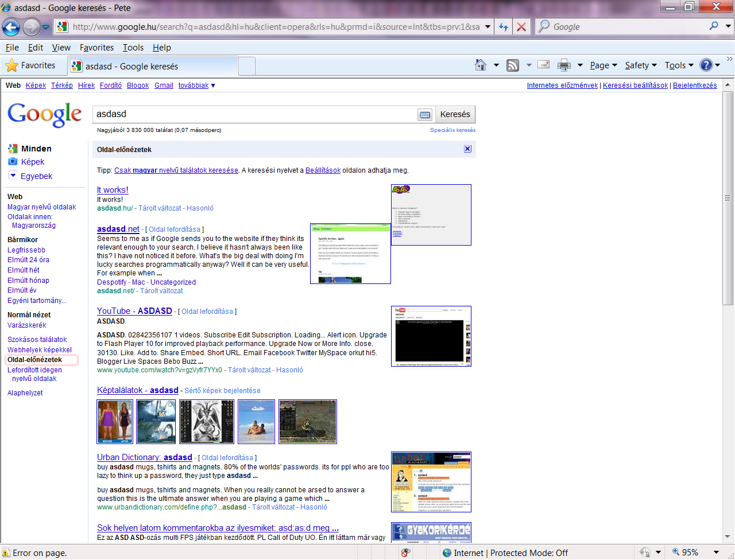Open the Favorites star button
The width and height of the screenshot is (735, 560).
tap(30, 65)
